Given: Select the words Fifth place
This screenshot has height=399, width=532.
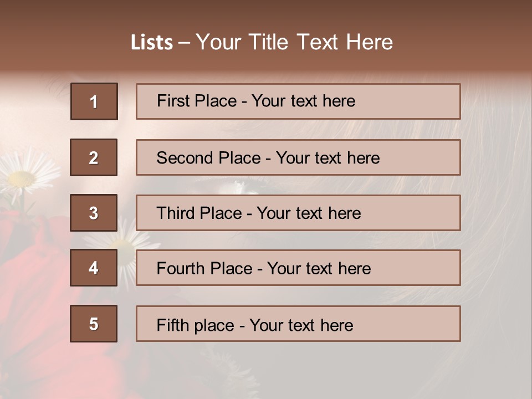Looking at the screenshot, I should point(196,325).
